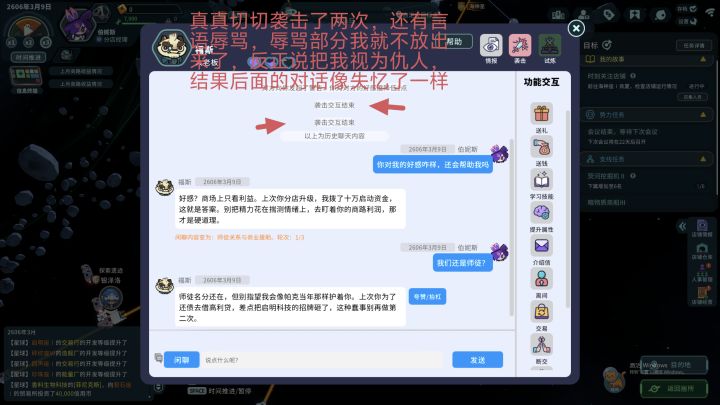The height and width of the screenshot is (405, 720).
Task: Click the message 我们还是师徒?
Action: click(x=462, y=263)
